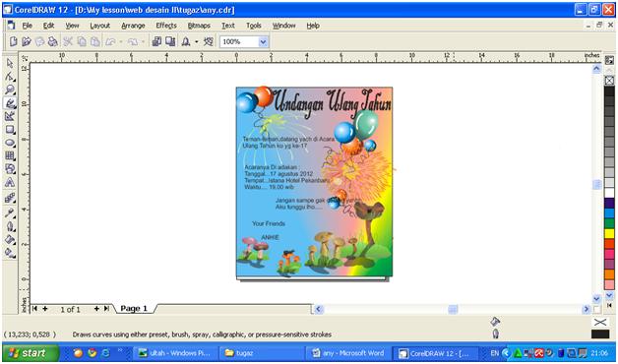Click the Print icon
This screenshot has height=364, width=618.
tap(52, 41)
